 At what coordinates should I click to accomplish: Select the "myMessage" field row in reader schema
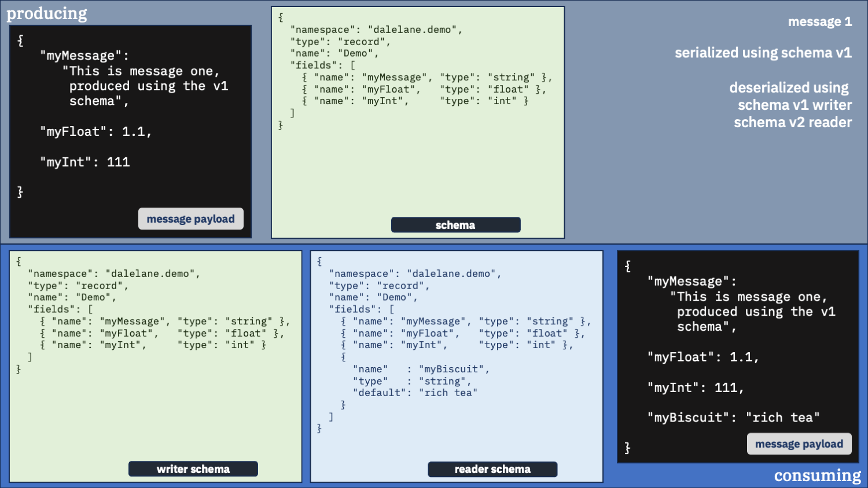point(465,321)
